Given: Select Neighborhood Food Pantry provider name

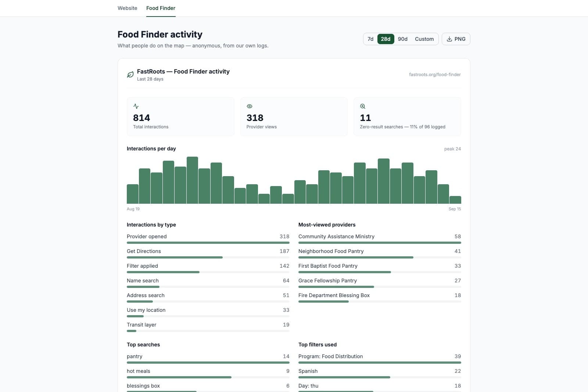Looking at the screenshot, I should tap(331, 251).
